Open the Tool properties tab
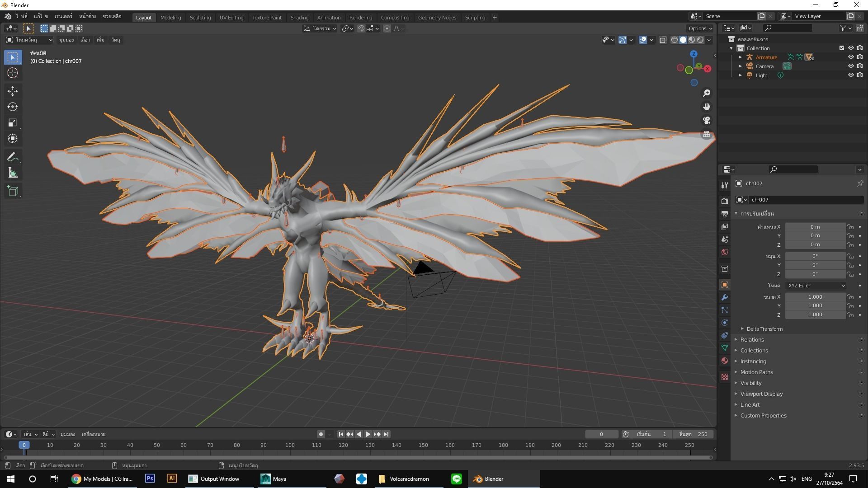 [x=725, y=185]
